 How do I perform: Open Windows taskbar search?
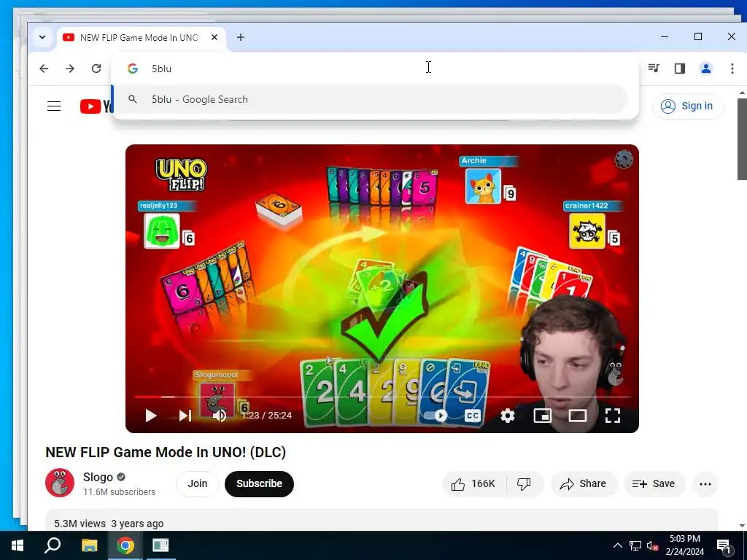pos(53,545)
